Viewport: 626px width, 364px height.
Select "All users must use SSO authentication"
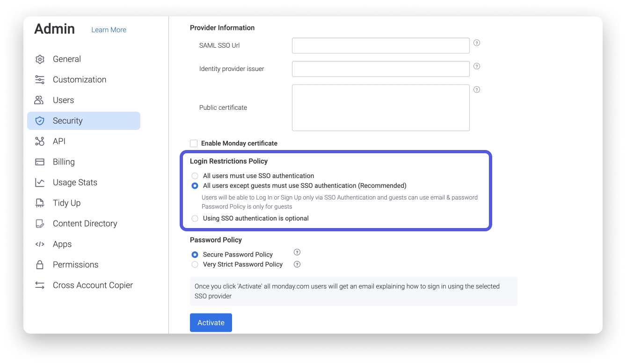point(195,176)
